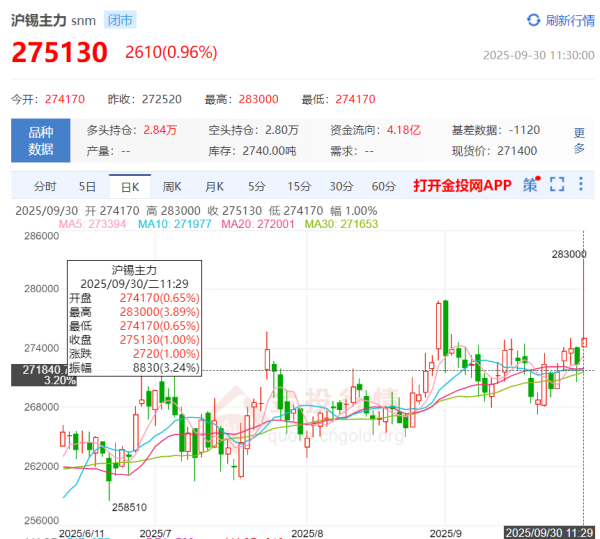Click the refresh quotes circular arrow icon
The height and width of the screenshot is (539, 600).
[x=533, y=20]
